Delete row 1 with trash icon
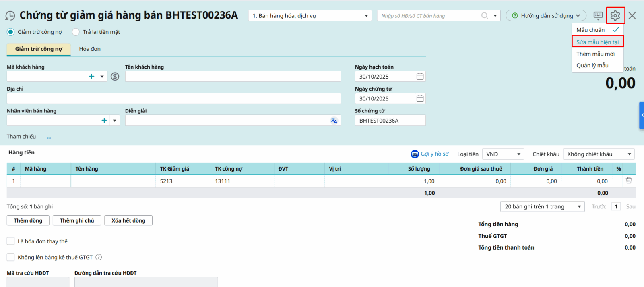 click(x=629, y=181)
